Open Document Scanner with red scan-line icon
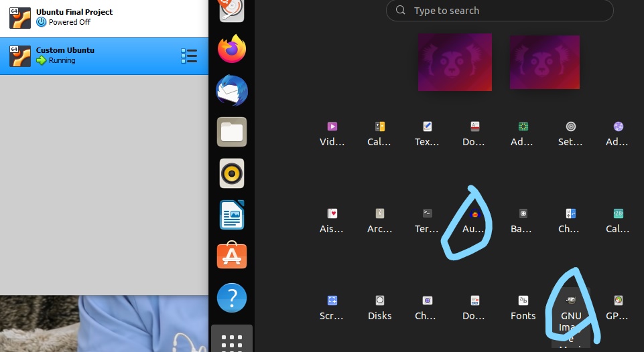644x352 pixels. tap(474, 134)
